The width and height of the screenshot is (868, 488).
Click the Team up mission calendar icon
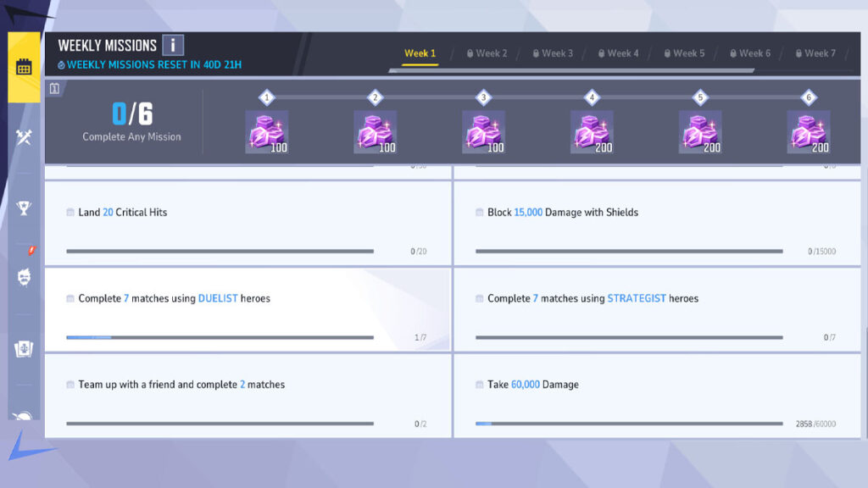coord(70,385)
